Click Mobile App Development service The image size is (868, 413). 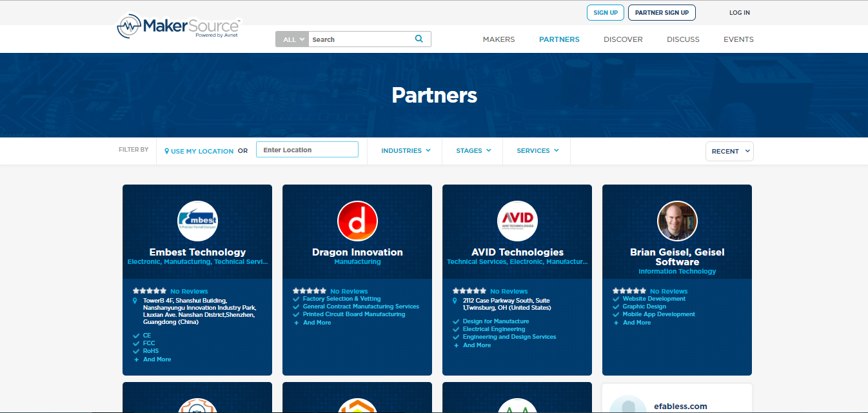(x=659, y=314)
